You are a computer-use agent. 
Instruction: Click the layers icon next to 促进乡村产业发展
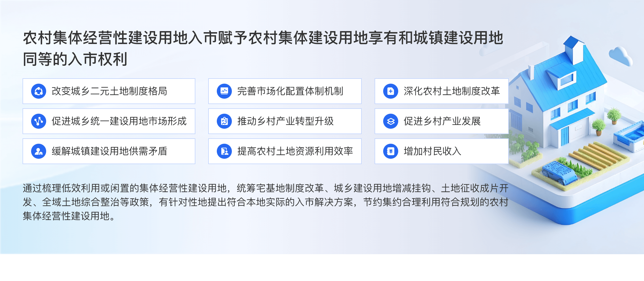391,121
